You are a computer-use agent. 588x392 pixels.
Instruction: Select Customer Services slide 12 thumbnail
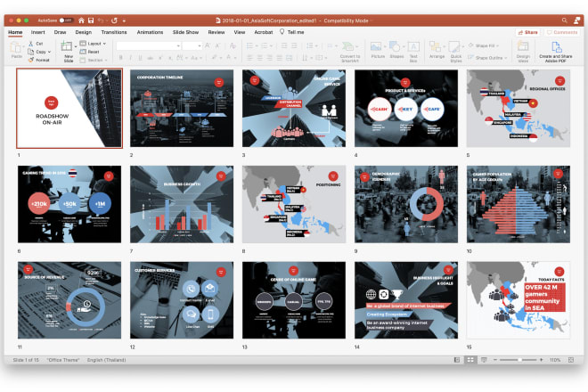click(182, 300)
